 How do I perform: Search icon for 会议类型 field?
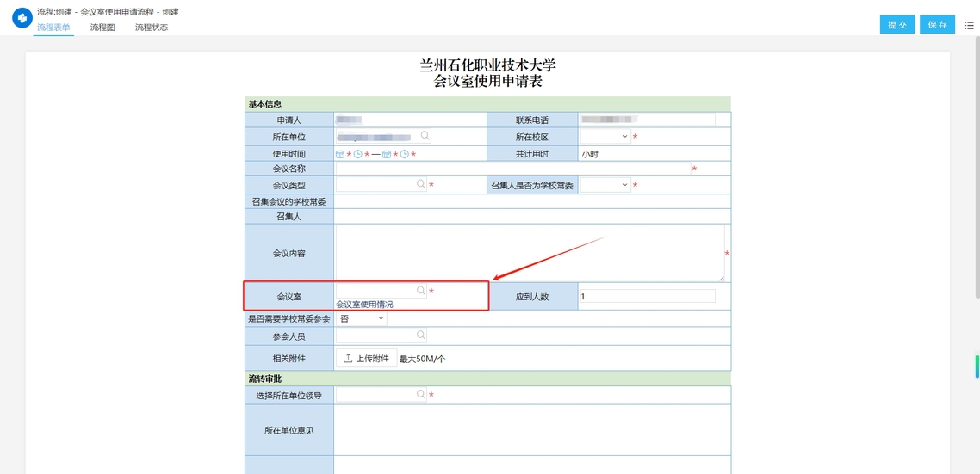click(x=421, y=185)
